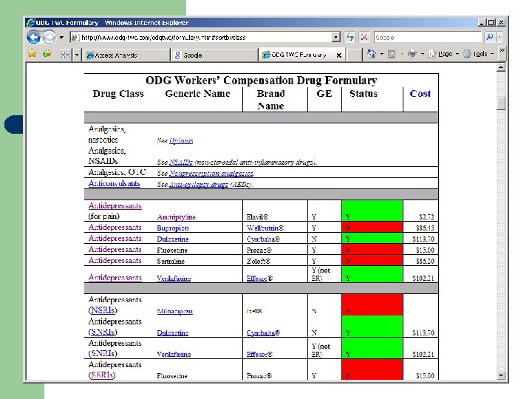Click the Add to Favorites icon
Screen dimensions: 532x399
47,54
